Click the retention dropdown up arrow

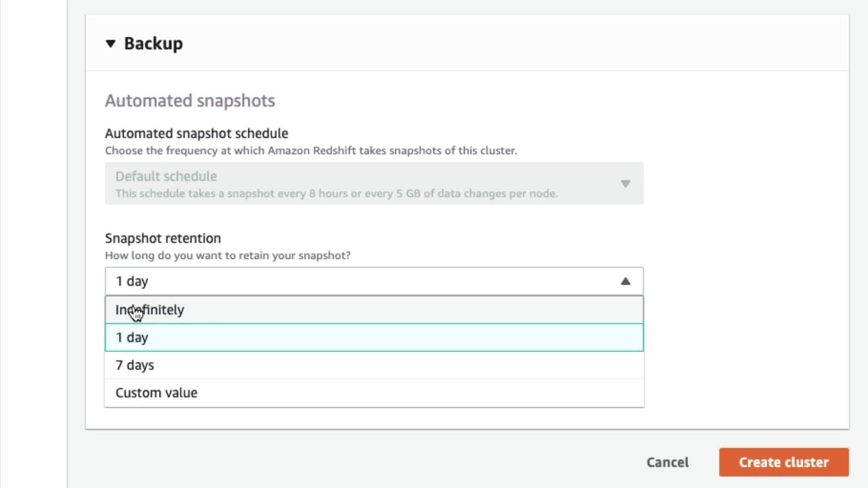pos(625,281)
